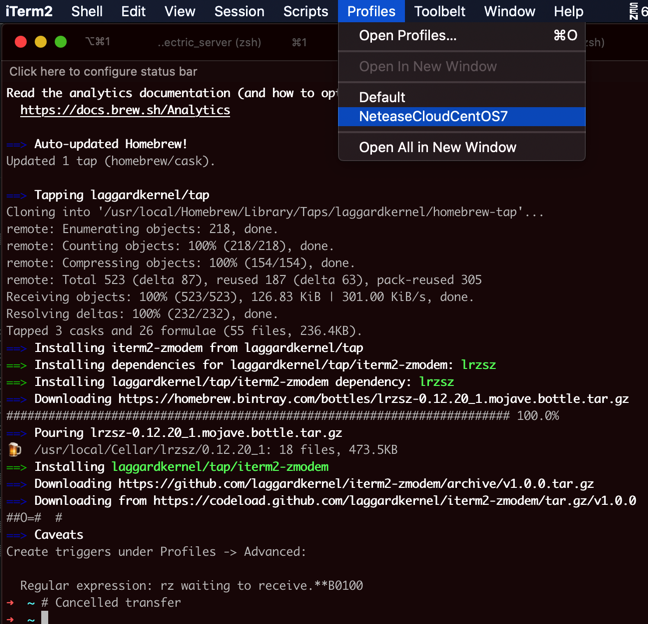Viewport: 648px width, 624px height.
Task: Click the blue arrow before Caveats
Action: click(16, 535)
